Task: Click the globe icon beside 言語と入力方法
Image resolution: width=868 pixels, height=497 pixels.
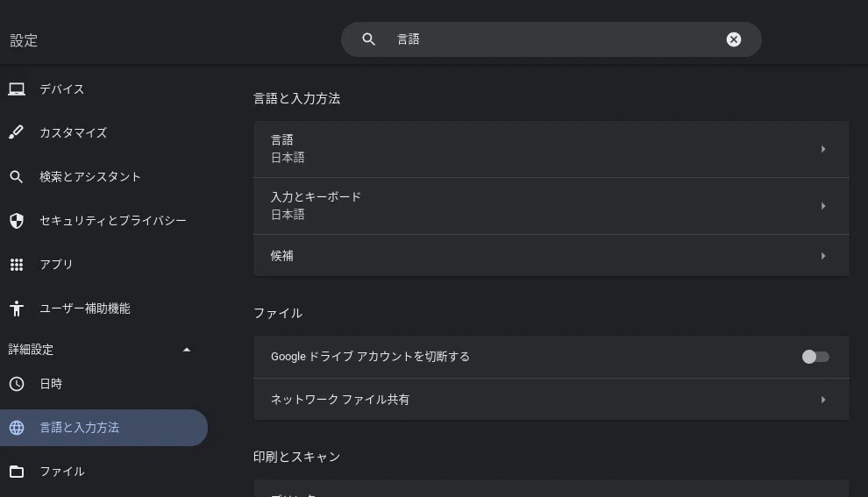Action: 17,428
